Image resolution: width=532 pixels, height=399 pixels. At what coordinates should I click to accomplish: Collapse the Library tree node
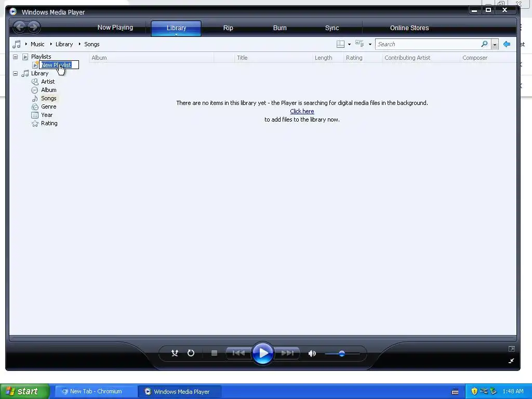15,73
